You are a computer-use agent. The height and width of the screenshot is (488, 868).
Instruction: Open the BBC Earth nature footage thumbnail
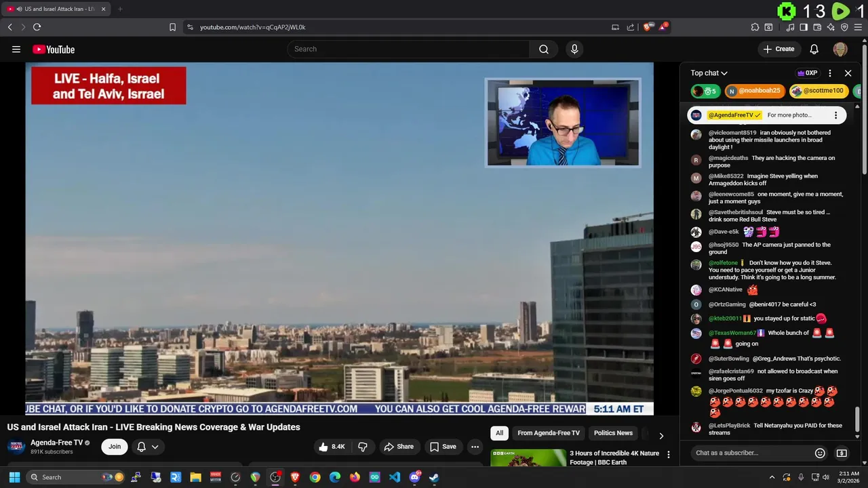pyautogui.click(x=528, y=458)
